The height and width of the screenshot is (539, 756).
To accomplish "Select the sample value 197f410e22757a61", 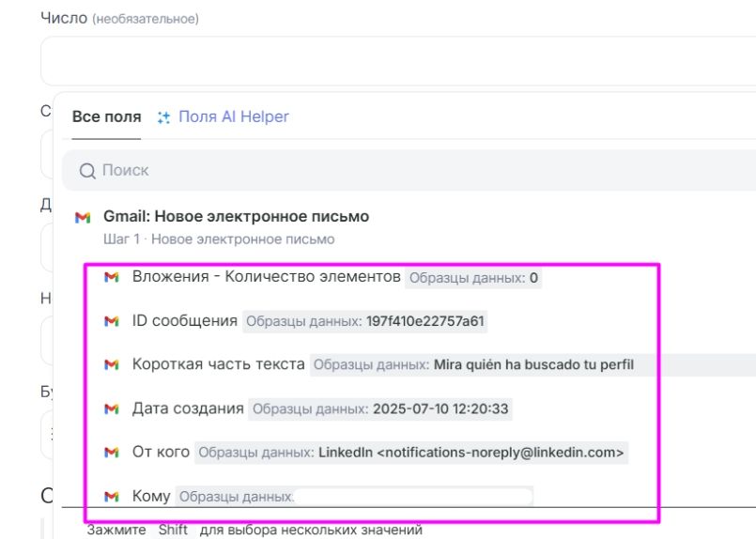I will (x=424, y=321).
